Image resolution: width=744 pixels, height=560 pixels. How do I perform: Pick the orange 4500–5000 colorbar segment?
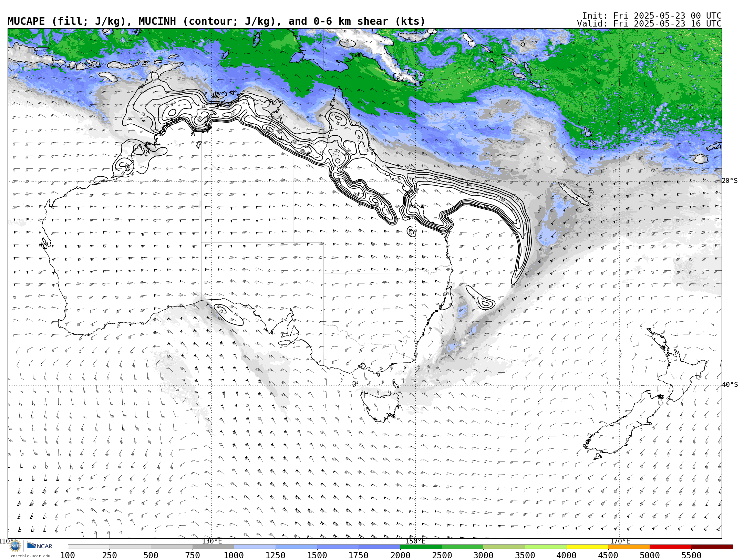coord(629,547)
